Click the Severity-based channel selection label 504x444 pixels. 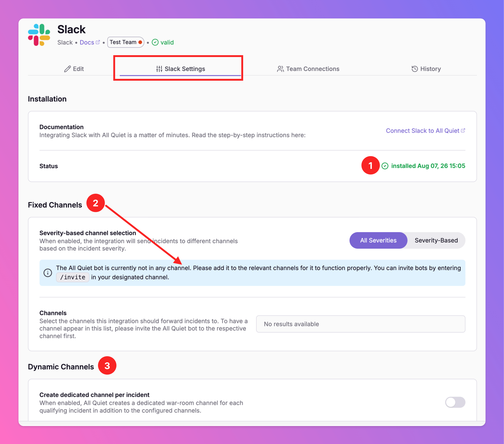(x=88, y=233)
